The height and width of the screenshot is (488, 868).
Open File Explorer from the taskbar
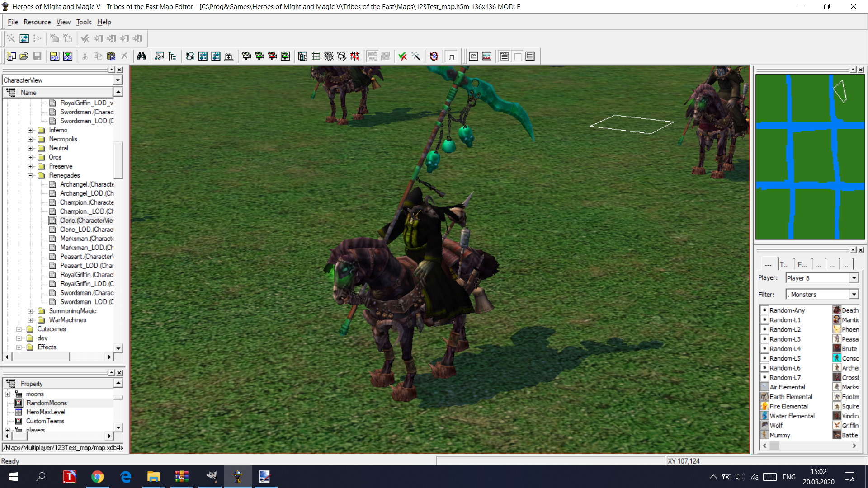pos(154,477)
